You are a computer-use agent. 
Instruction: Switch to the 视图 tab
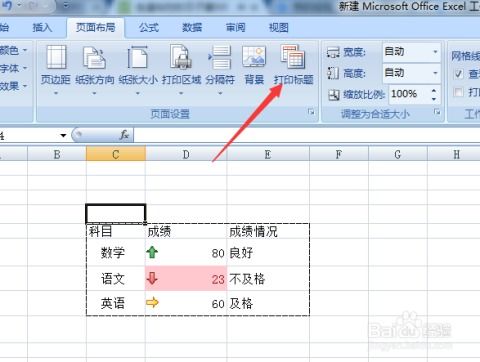279,28
